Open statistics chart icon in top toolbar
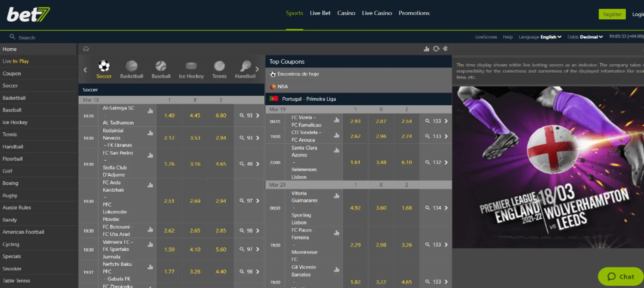 tap(426, 49)
